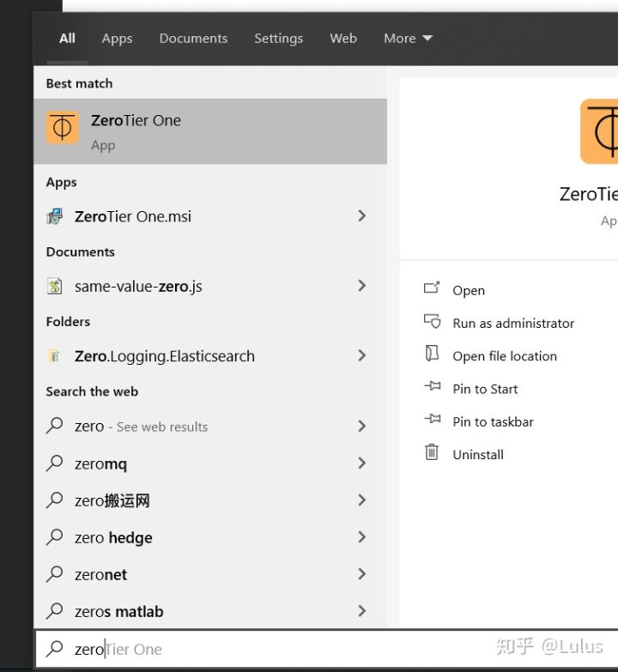The image size is (618, 672).
Task: Switch to the Web search tab
Action: 343,38
